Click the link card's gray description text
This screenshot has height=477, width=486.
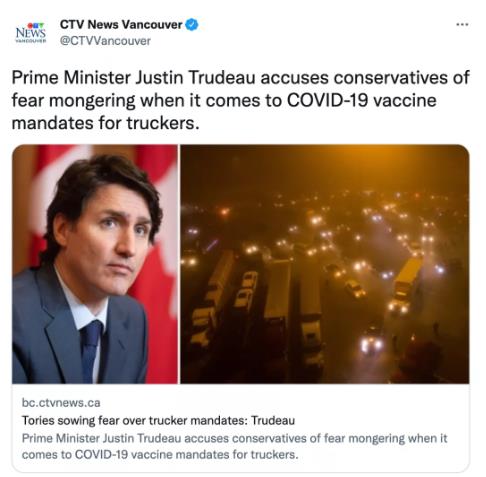point(234,446)
